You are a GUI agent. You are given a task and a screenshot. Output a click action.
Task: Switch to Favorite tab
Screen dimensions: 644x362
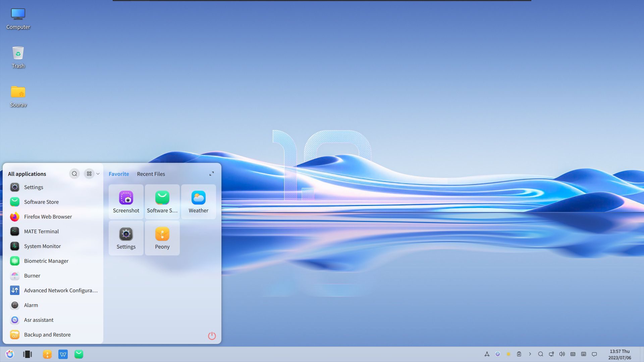click(x=118, y=174)
